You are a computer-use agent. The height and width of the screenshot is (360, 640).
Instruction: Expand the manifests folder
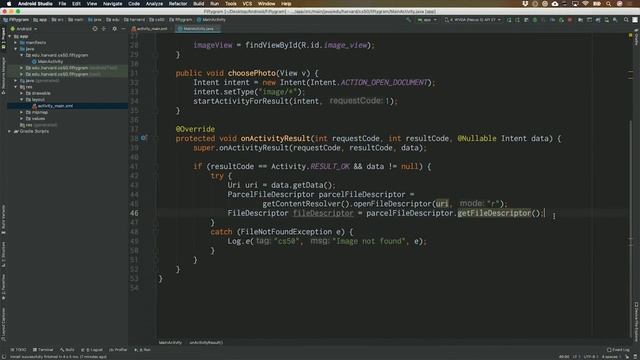[16, 42]
